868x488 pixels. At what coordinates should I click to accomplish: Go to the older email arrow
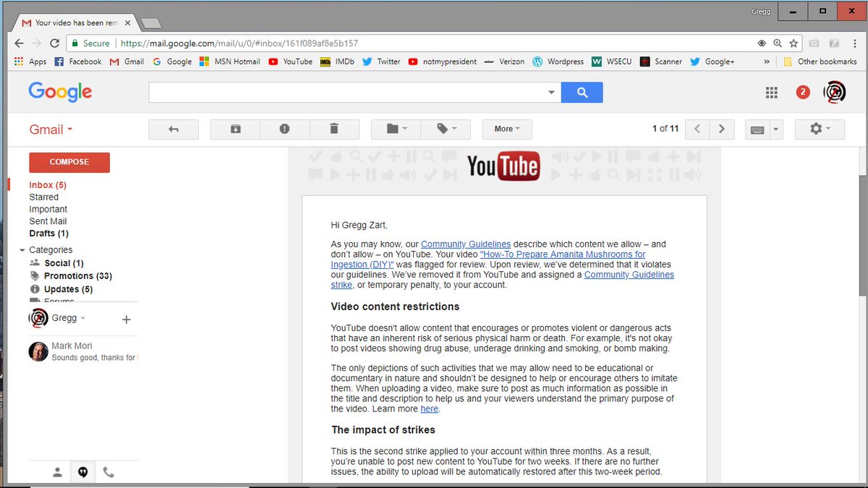[x=721, y=129]
